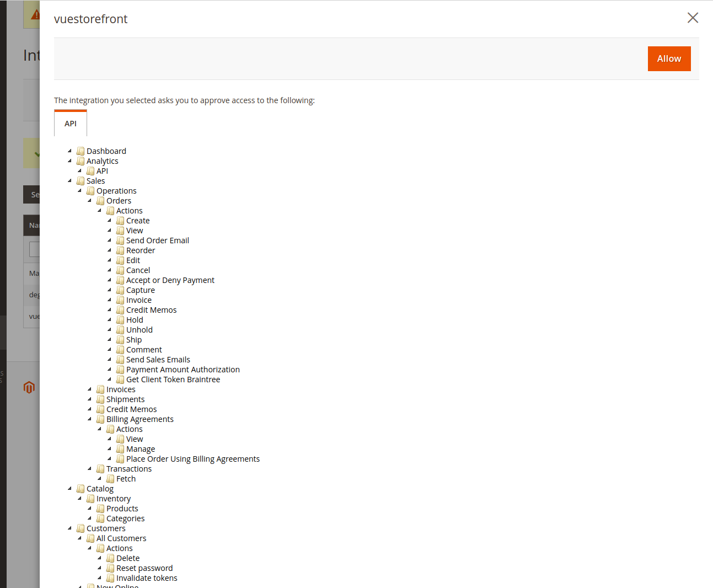
Task: Click the Sales folder icon
Action: 81,181
